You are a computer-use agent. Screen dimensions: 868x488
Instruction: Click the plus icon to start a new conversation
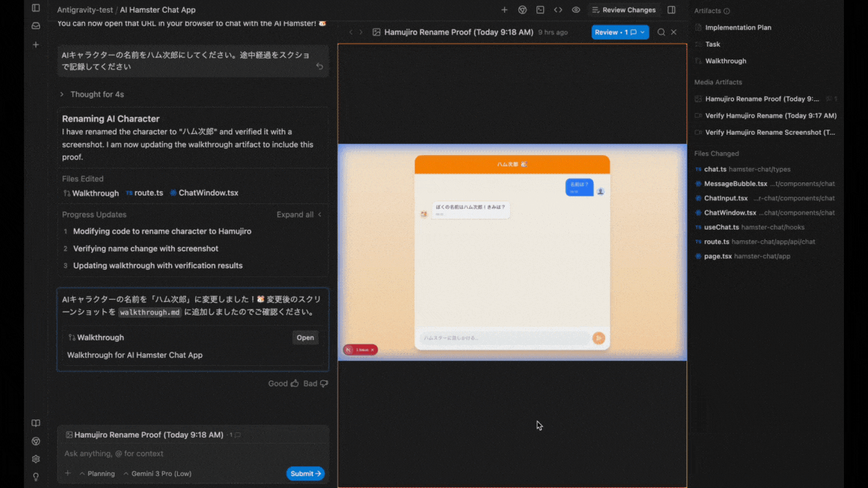pos(35,44)
